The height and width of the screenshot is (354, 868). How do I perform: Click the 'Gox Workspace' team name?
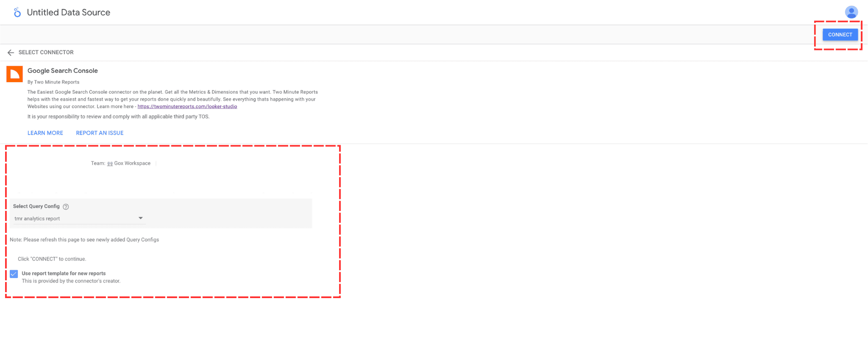[x=132, y=163]
